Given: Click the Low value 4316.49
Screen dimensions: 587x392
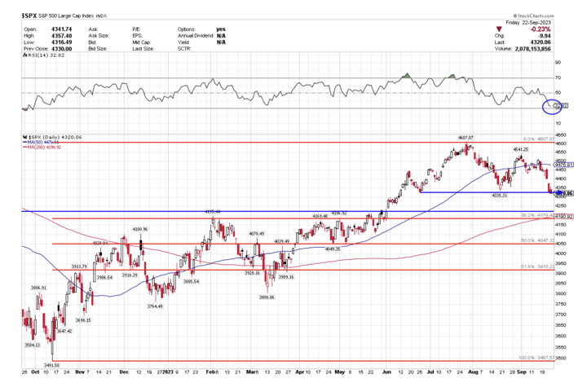Looking at the screenshot, I should [61, 42].
